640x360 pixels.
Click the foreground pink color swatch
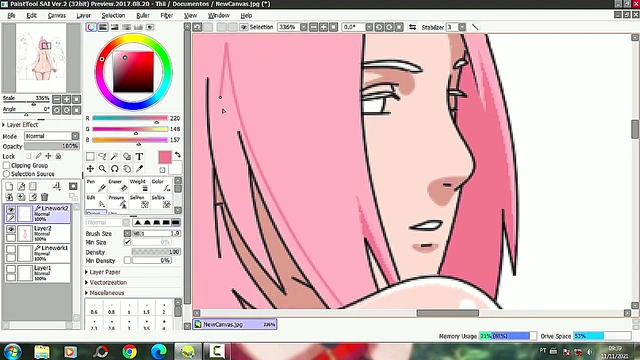(165, 157)
